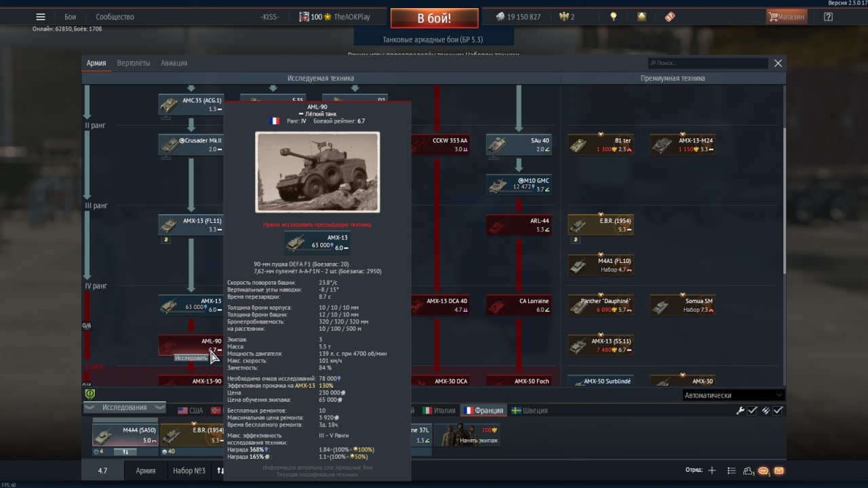Select the M10 GMC vehicle
Viewport: 868px width, 488px height.
click(519, 184)
